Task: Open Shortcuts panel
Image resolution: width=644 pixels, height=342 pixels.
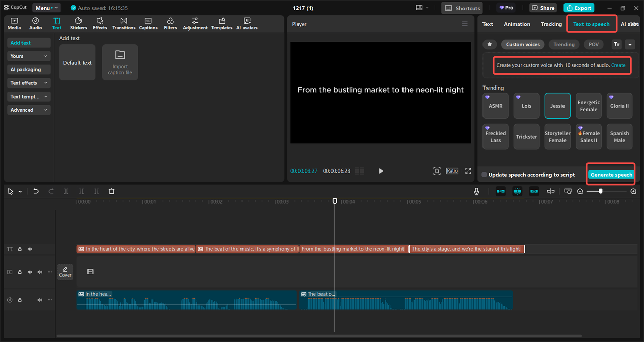Action: pyautogui.click(x=462, y=8)
